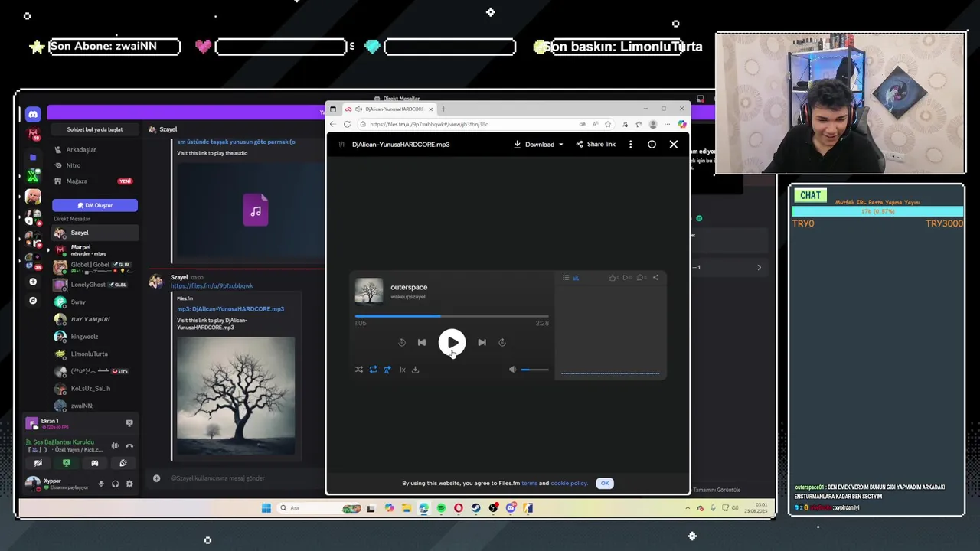The image size is (980, 551).
Task: Open the Szayel direct message
Action: (x=95, y=233)
